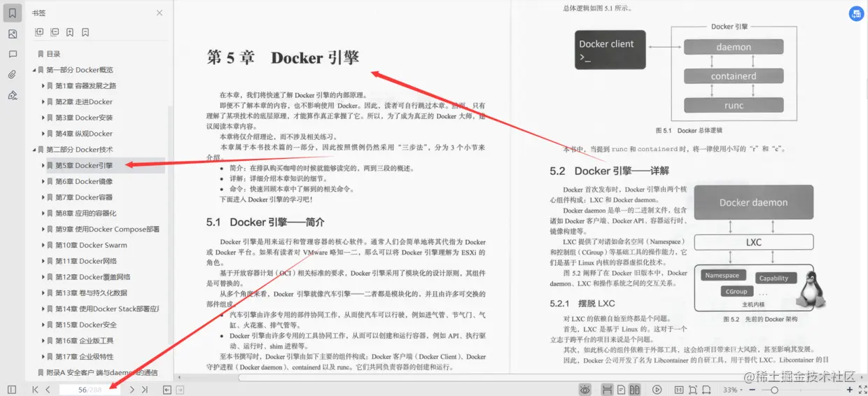The image size is (868, 396).
Task: Open the signature pen icon in sidebar
Action: 12,95
